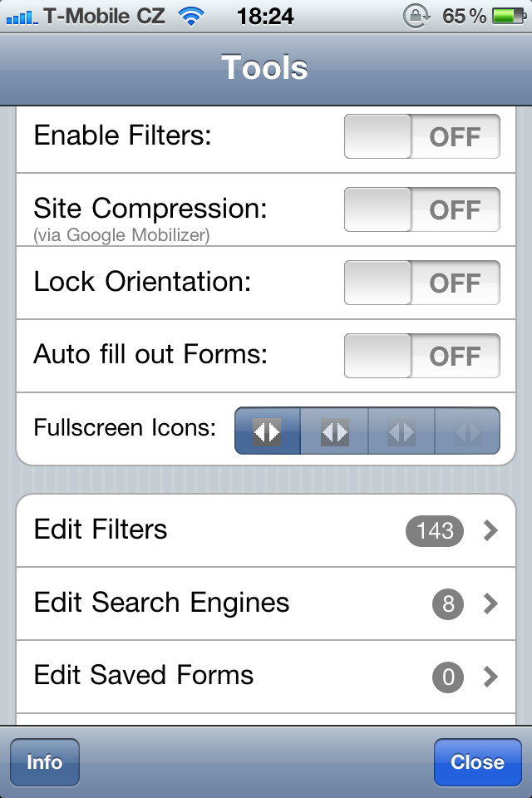Select the second fullscreen icon opacity option
The image size is (532, 798).
(x=334, y=431)
